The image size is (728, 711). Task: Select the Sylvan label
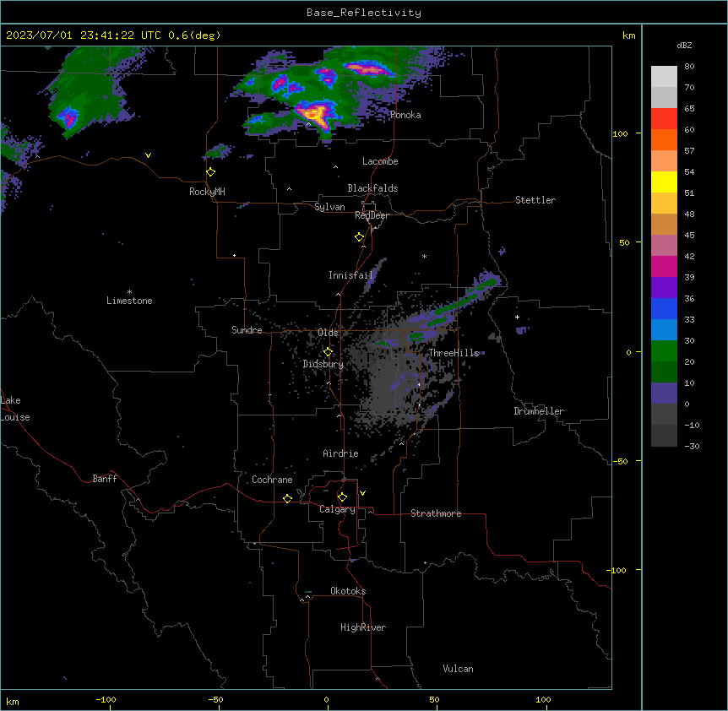(x=329, y=207)
